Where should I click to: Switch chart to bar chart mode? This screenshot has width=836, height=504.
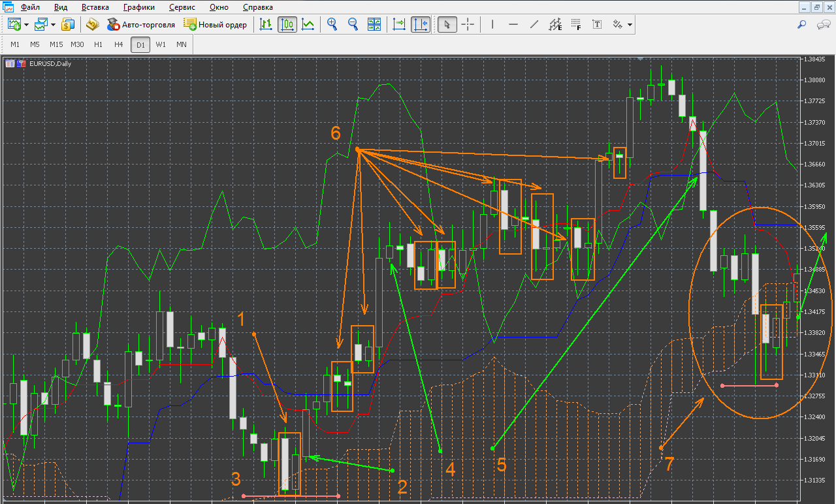266,25
